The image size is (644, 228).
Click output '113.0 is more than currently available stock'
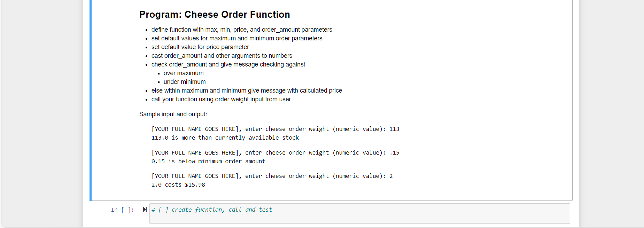tap(225, 138)
